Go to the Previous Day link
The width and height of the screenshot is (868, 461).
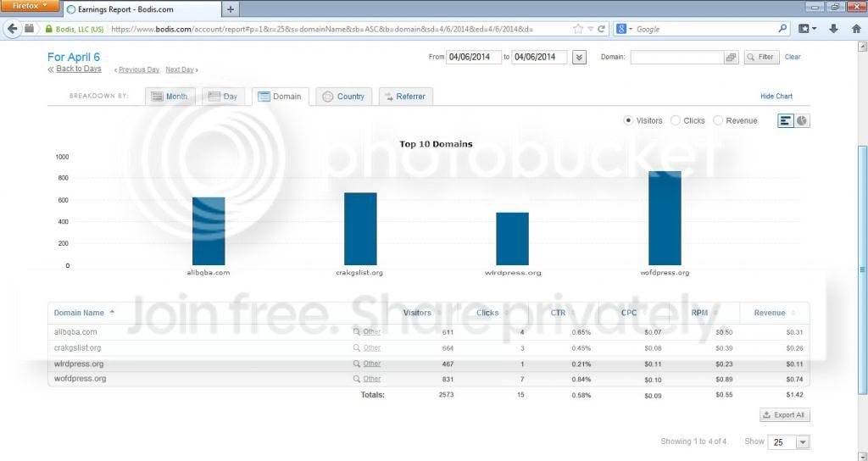coord(139,69)
